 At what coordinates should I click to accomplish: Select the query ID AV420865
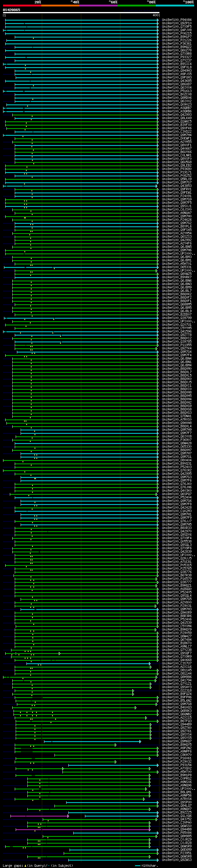(11, 10)
